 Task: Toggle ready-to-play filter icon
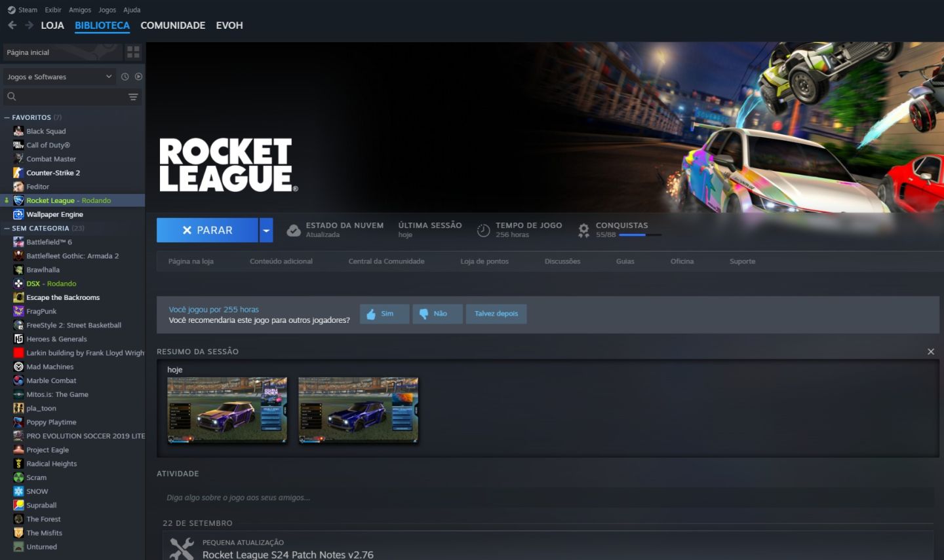coord(138,77)
